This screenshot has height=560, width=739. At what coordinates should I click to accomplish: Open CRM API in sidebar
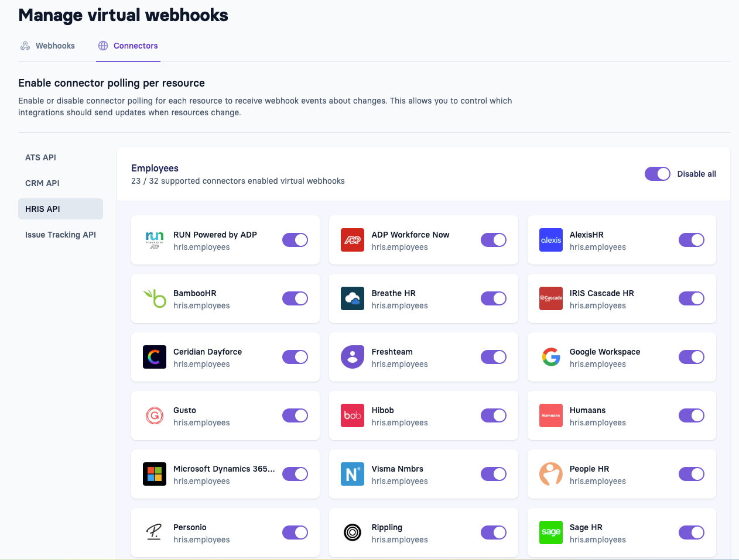click(60, 183)
